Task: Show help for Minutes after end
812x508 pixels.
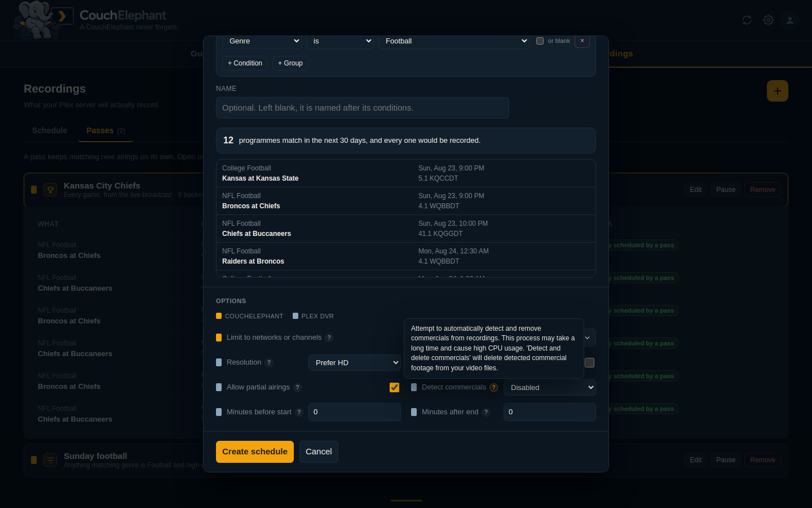Action: [486, 413]
